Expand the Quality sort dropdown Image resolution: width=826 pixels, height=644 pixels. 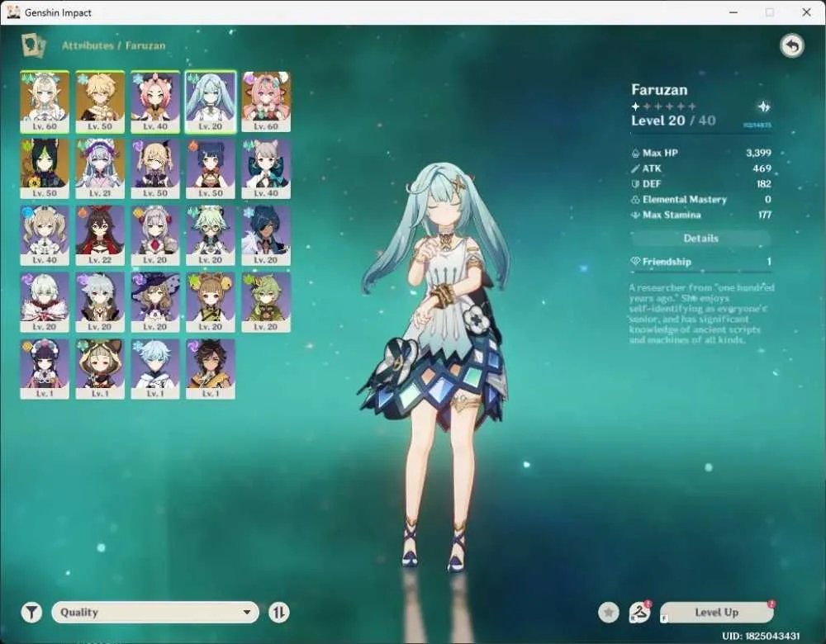click(x=155, y=613)
